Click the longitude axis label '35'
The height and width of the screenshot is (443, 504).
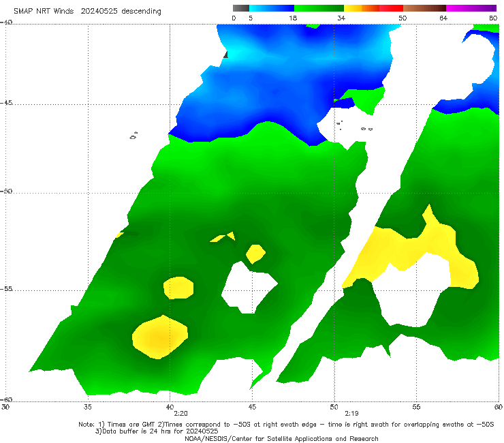click(x=87, y=407)
